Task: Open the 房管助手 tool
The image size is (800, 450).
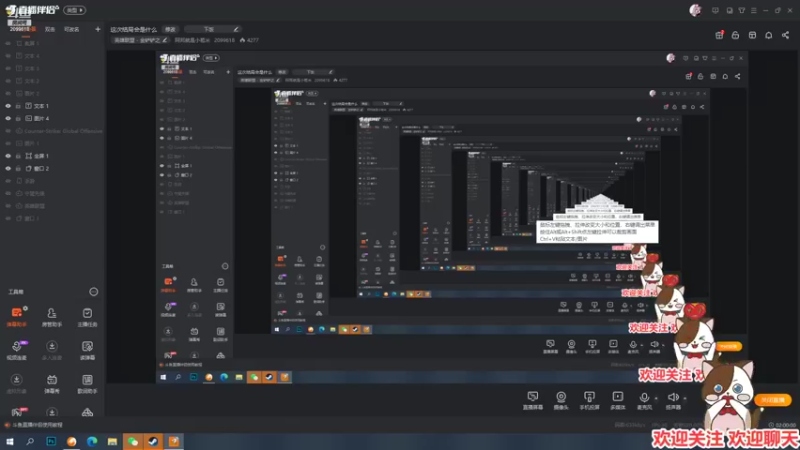Action: 52,316
